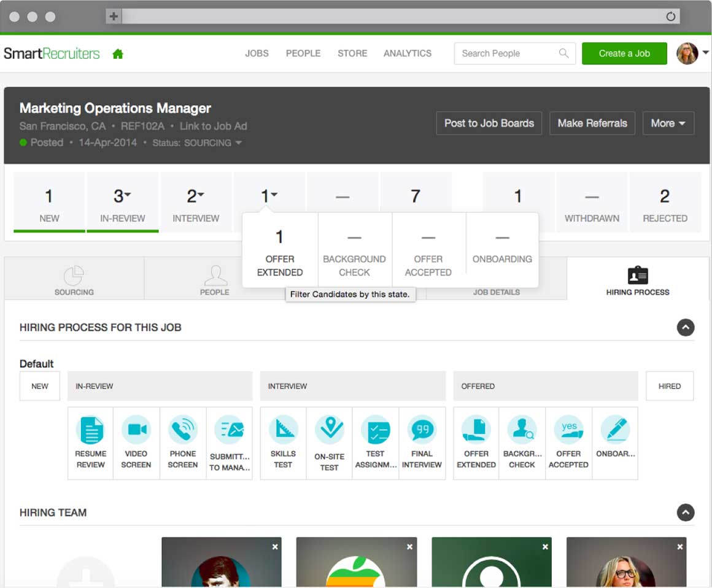Image resolution: width=712 pixels, height=588 pixels.
Task: Open the Sourcing tab
Action: [x=74, y=278]
